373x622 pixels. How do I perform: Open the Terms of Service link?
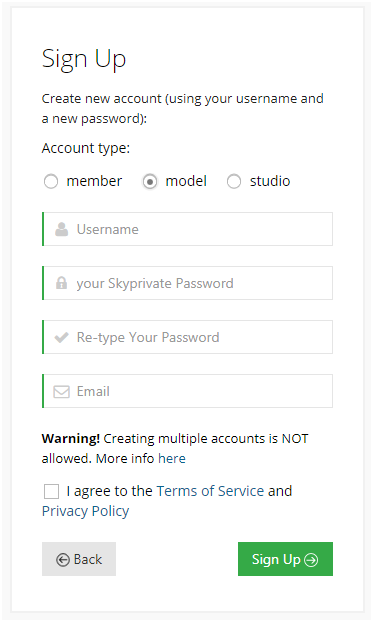pos(210,491)
